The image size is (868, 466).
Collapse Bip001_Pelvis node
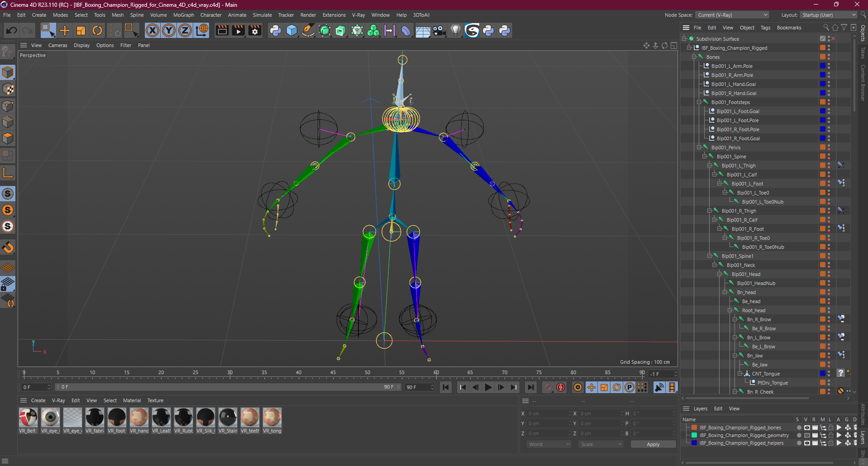click(699, 147)
